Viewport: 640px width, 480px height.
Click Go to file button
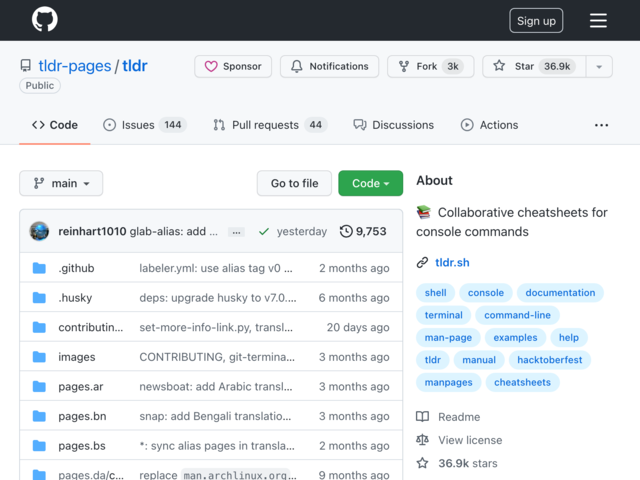294,183
